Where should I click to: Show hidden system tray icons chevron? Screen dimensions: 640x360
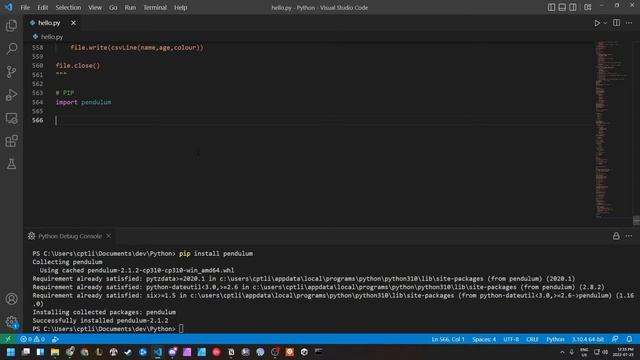(562, 352)
